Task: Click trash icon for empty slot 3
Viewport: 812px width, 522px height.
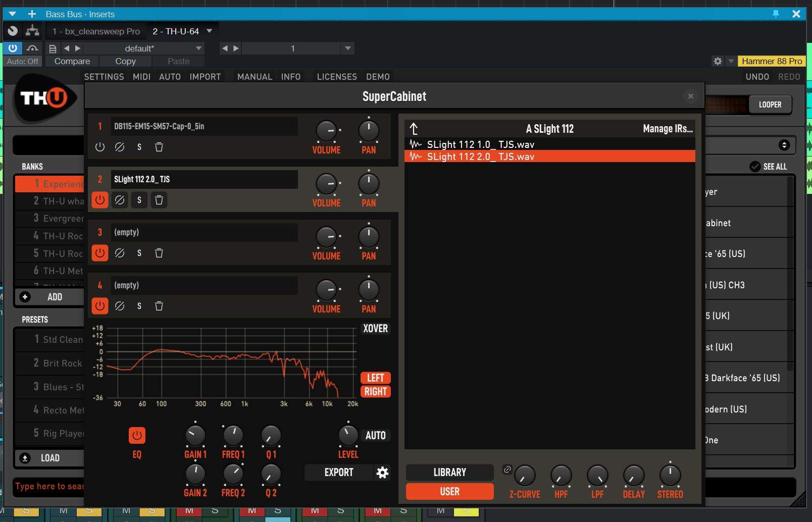Action: [159, 253]
